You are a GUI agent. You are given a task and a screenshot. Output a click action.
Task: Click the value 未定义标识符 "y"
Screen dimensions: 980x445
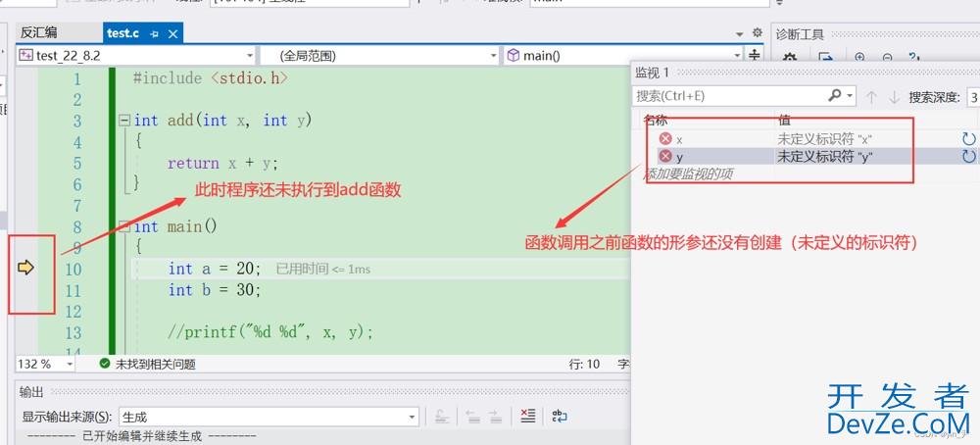824,156
